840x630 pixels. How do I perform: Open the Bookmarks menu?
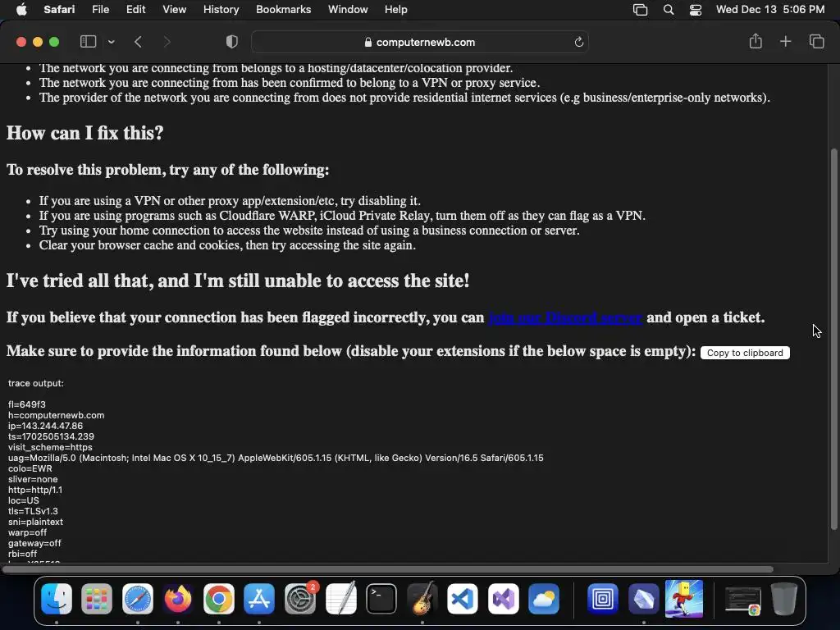click(x=283, y=10)
